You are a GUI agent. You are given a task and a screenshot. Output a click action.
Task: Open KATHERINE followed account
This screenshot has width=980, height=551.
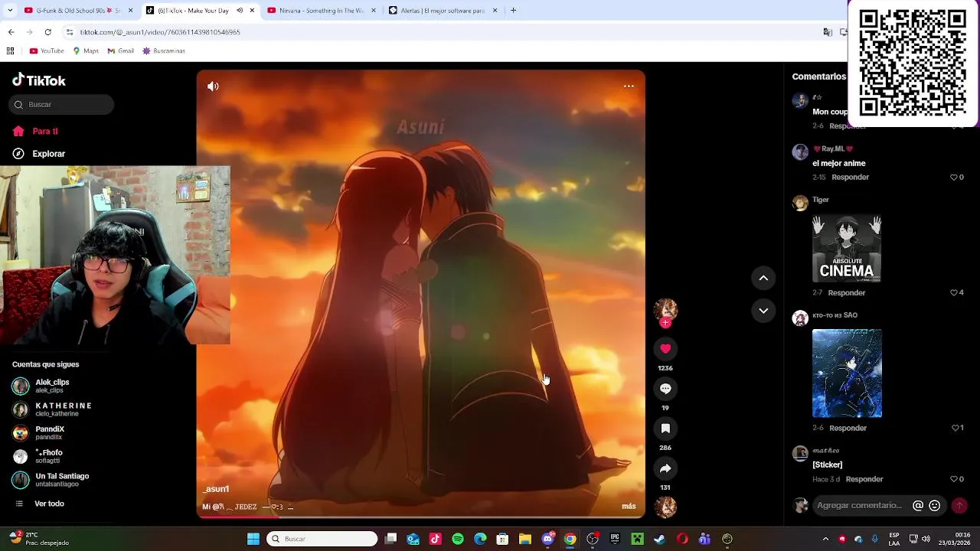coord(51,409)
